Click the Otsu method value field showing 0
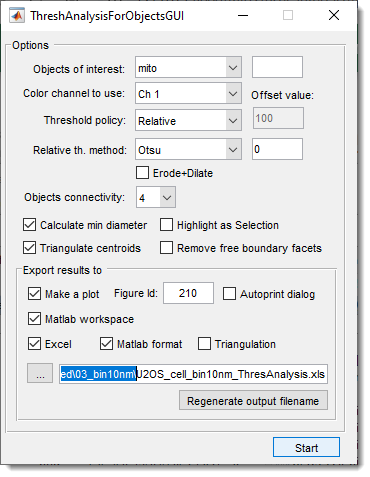Screen dimensions: 370x477 (x=277, y=149)
